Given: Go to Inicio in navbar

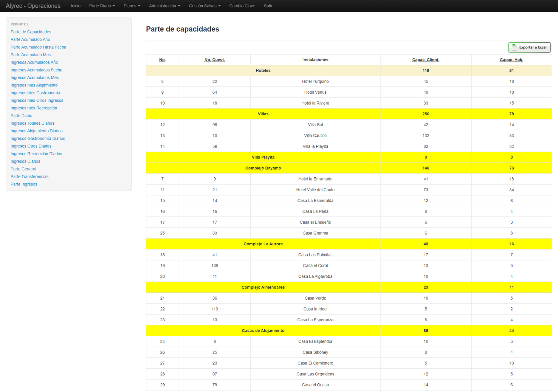Looking at the screenshot, I should (x=76, y=6).
